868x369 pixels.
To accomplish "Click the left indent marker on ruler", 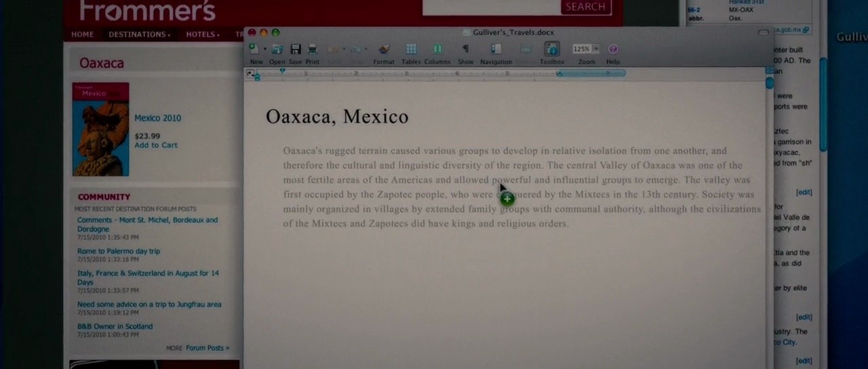I will coord(257,77).
